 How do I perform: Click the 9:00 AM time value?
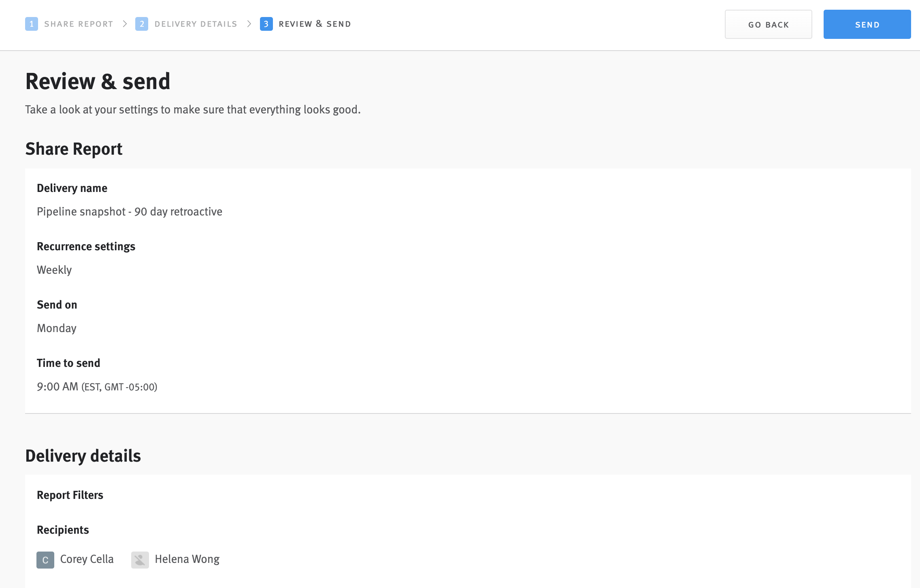point(97,387)
